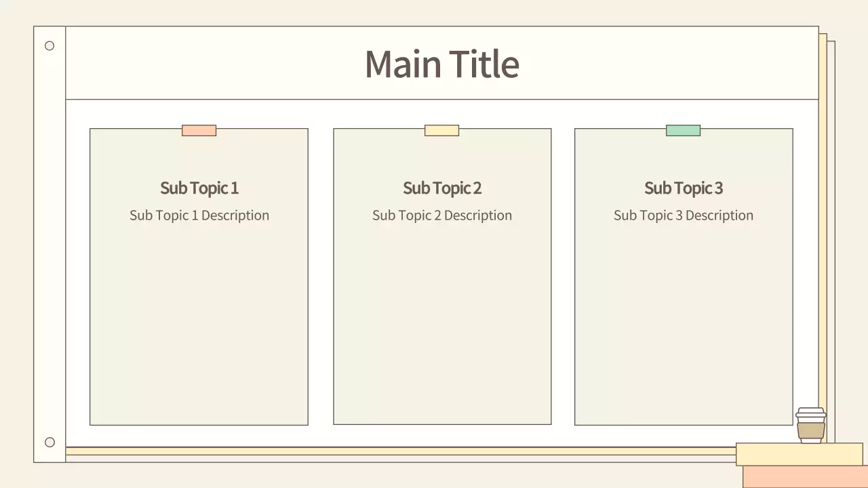The width and height of the screenshot is (868, 488).
Task: Select the yellow book under the coffee cup
Action: click(x=799, y=454)
